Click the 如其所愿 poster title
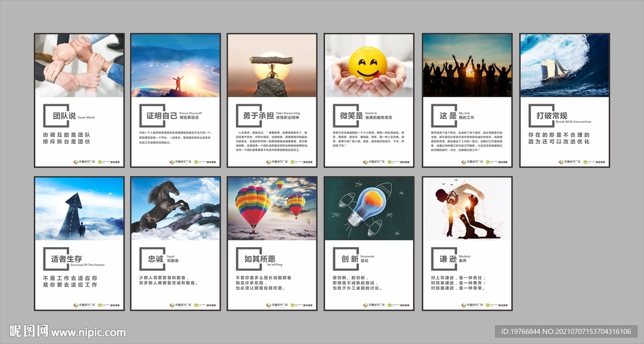Image resolution: width=644 pixels, height=344 pixels. [x=260, y=259]
